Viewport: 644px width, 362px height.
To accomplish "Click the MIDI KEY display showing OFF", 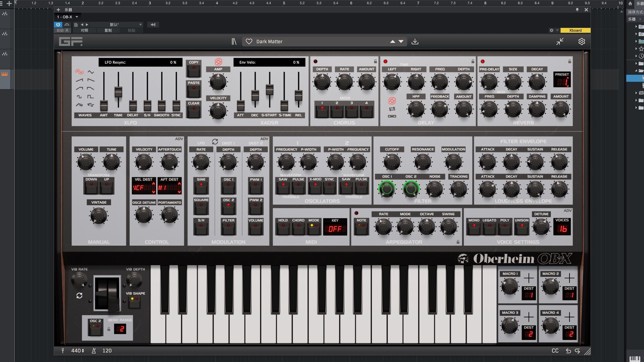I will click(335, 229).
